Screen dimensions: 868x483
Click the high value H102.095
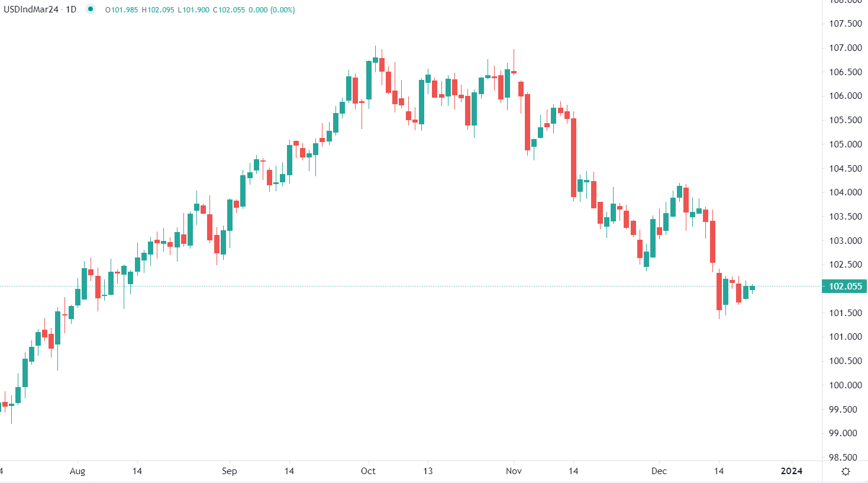point(158,10)
